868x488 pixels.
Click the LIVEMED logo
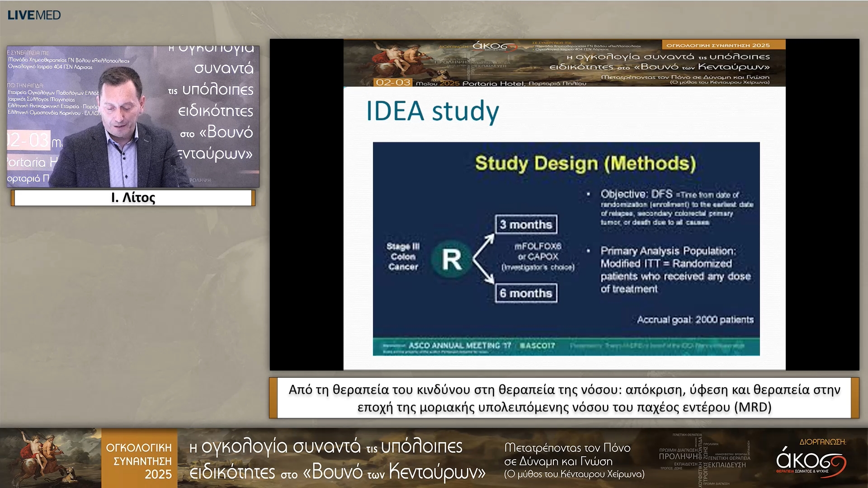coord(34,15)
